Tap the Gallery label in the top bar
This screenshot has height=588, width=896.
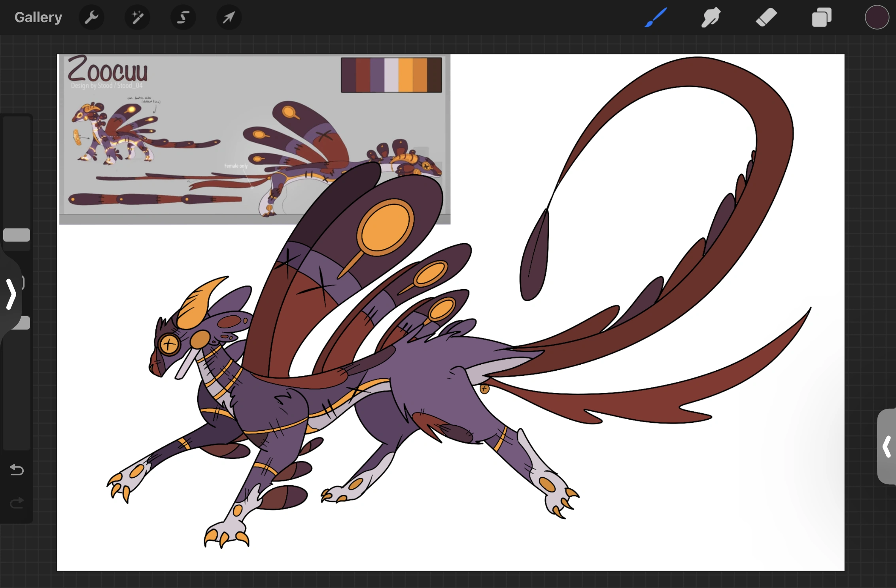pyautogui.click(x=38, y=17)
